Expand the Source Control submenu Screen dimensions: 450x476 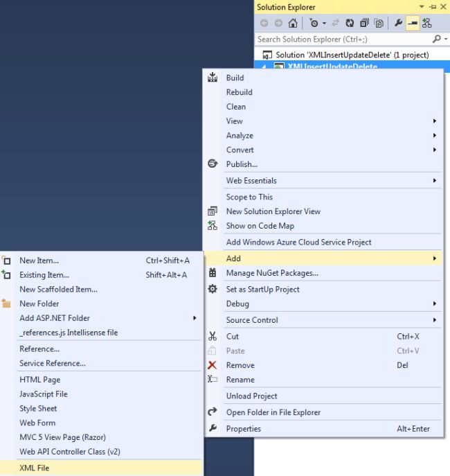click(x=323, y=320)
